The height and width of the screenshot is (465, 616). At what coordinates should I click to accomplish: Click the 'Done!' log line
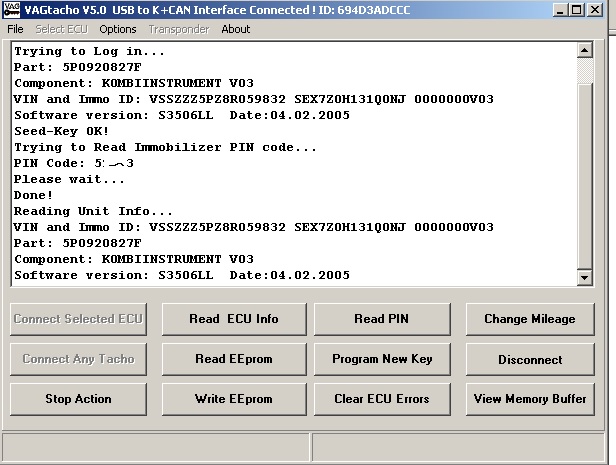[33, 195]
